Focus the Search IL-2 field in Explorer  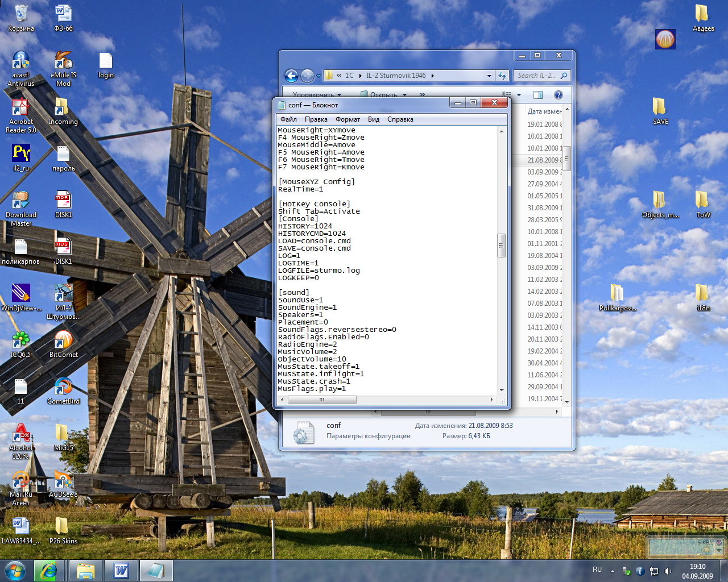(542, 76)
